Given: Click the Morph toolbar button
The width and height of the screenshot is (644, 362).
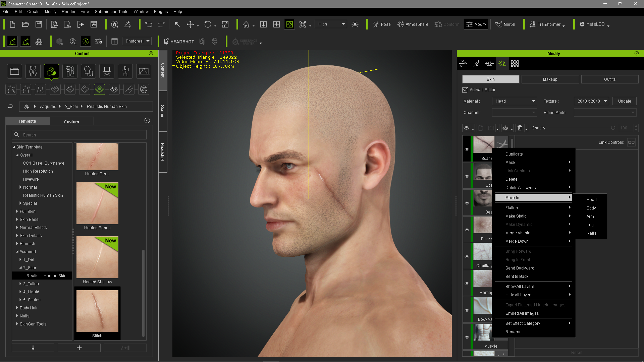Looking at the screenshot, I should point(505,24).
